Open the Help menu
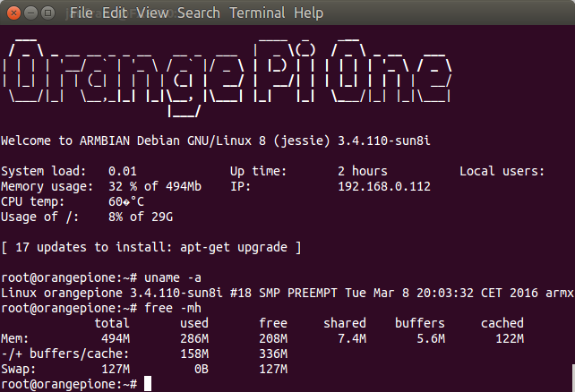575x392 pixels. point(309,13)
